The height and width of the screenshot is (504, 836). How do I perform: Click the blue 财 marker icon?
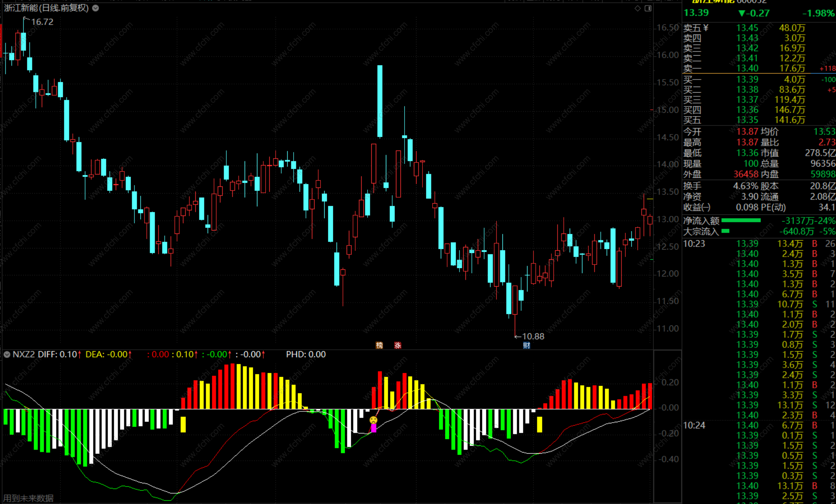coord(526,345)
